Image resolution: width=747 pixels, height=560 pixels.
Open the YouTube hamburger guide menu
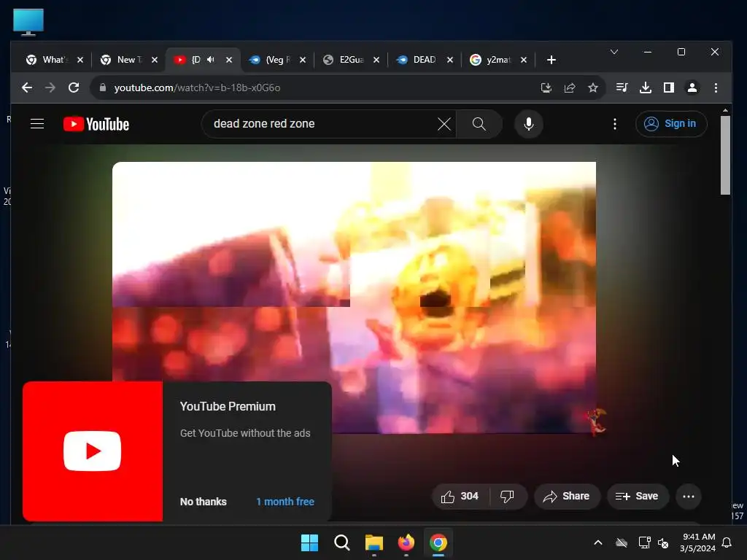[x=37, y=124]
